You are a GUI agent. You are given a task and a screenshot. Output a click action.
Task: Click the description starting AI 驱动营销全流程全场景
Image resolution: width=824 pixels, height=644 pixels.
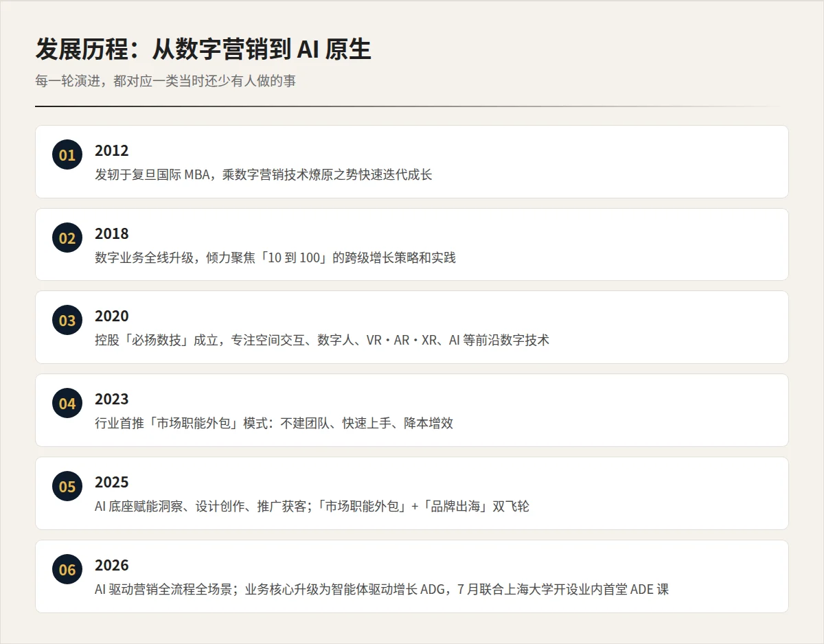tap(382, 589)
